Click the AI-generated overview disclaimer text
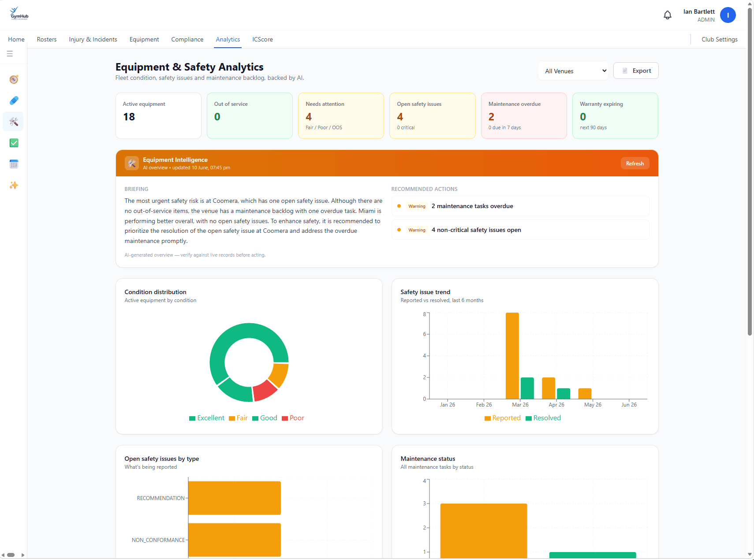The height and width of the screenshot is (560, 754). [195, 255]
